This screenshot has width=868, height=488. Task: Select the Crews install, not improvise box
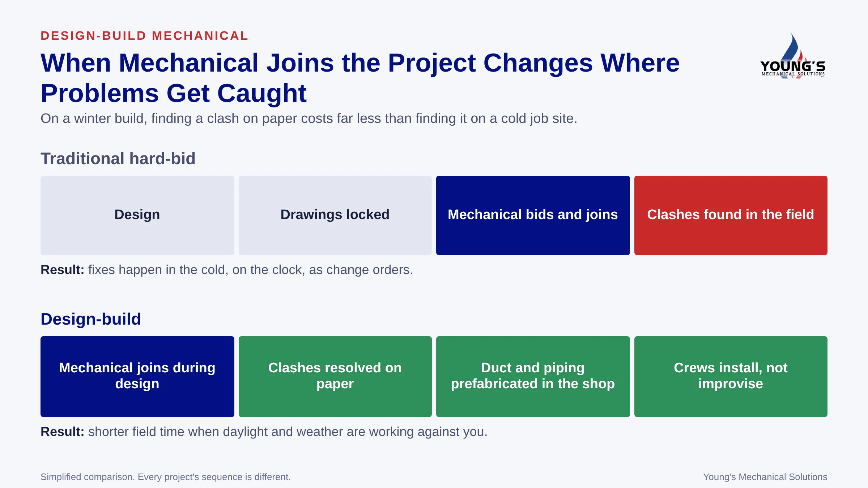click(x=731, y=377)
